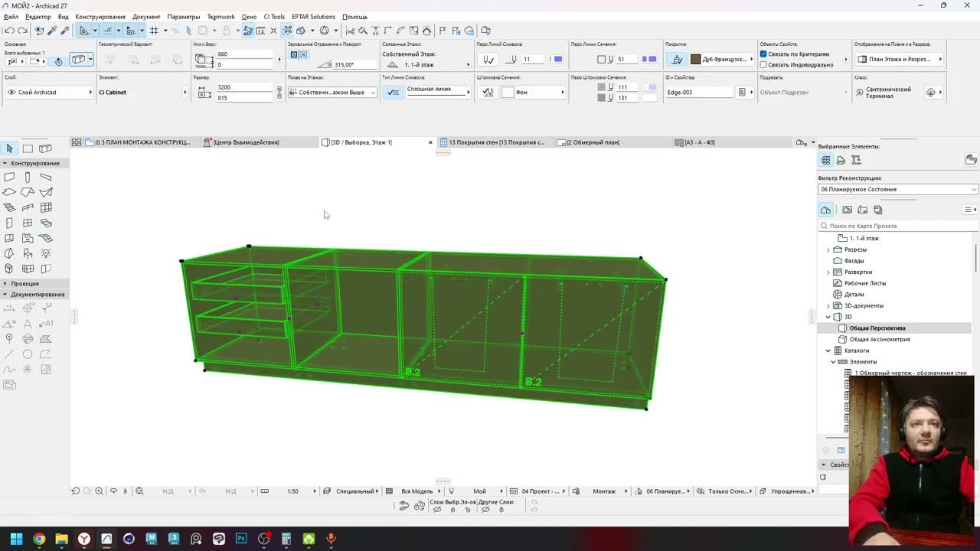Click the Windows Start button

(x=16, y=539)
